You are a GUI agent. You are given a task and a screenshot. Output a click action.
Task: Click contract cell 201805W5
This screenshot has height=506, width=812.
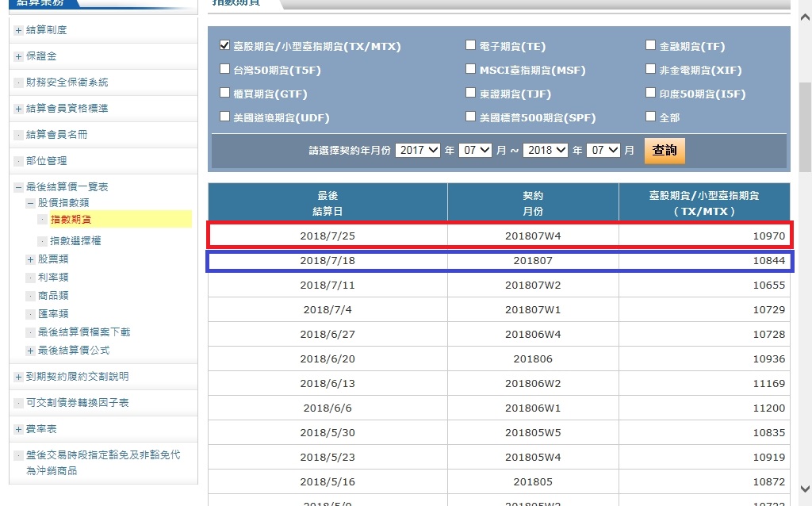click(x=533, y=433)
